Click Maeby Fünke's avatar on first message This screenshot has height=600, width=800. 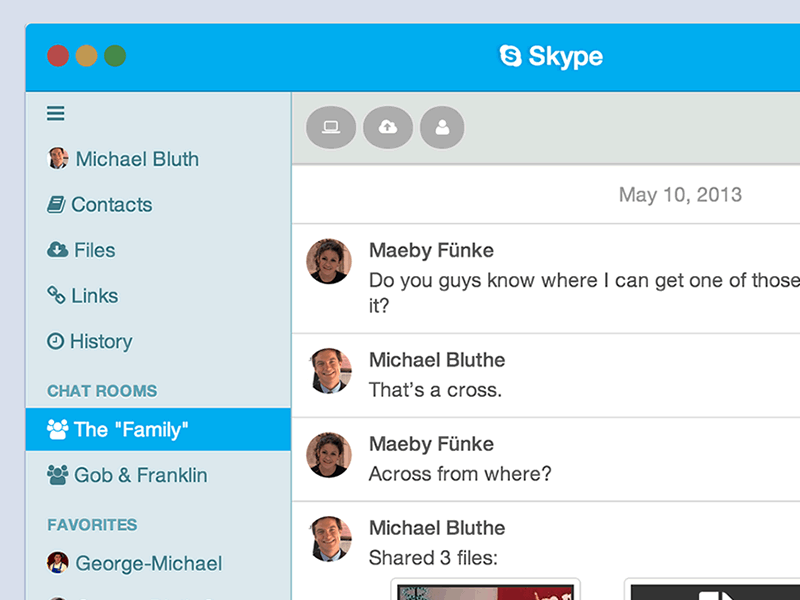[329, 261]
